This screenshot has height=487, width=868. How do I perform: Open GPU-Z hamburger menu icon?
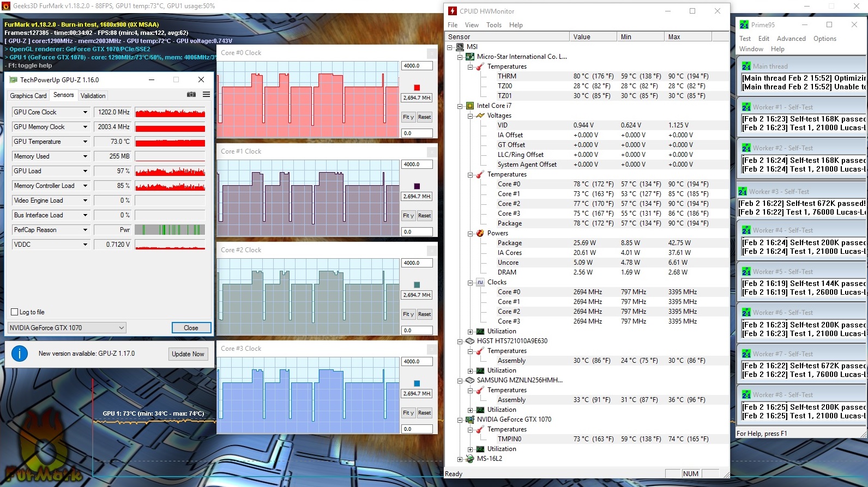pyautogui.click(x=206, y=95)
